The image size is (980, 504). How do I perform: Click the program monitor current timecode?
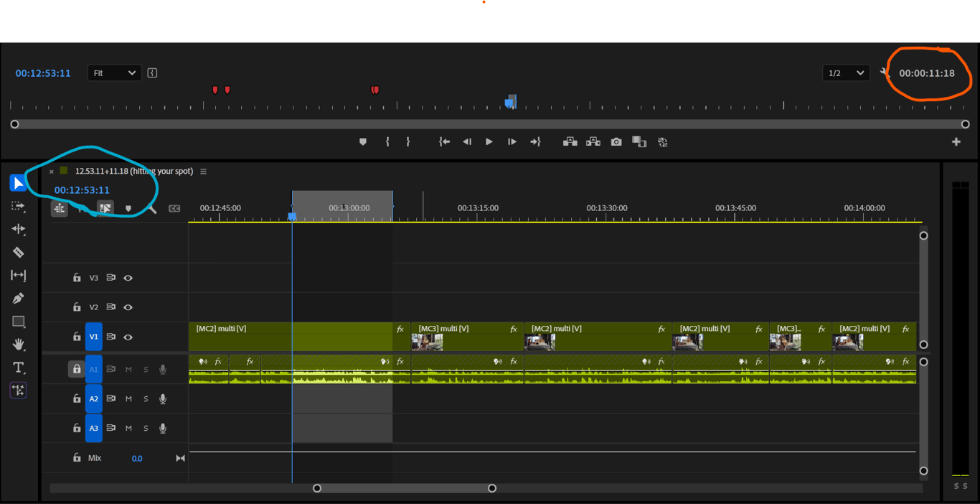tap(43, 73)
